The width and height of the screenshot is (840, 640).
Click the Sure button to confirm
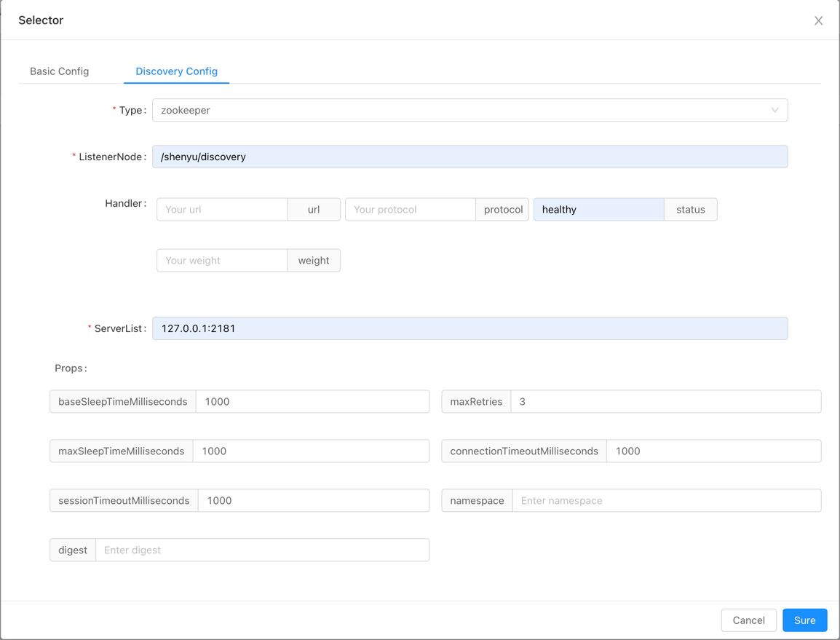(804, 620)
